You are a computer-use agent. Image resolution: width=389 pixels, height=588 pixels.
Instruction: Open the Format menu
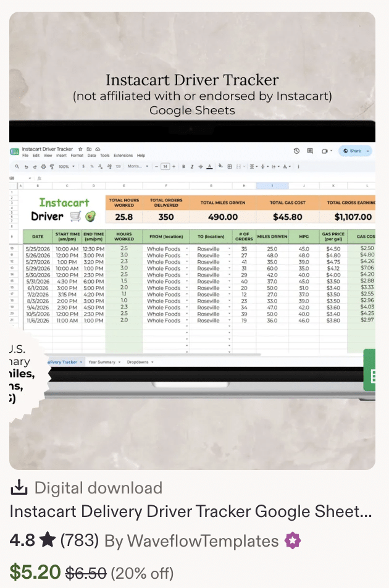click(x=77, y=155)
